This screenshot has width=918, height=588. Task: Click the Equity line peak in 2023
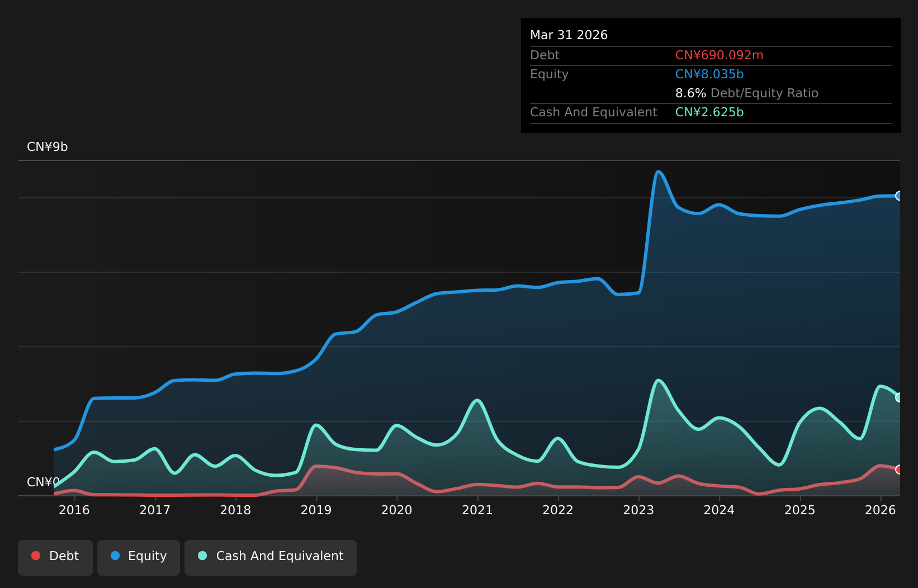coord(659,172)
